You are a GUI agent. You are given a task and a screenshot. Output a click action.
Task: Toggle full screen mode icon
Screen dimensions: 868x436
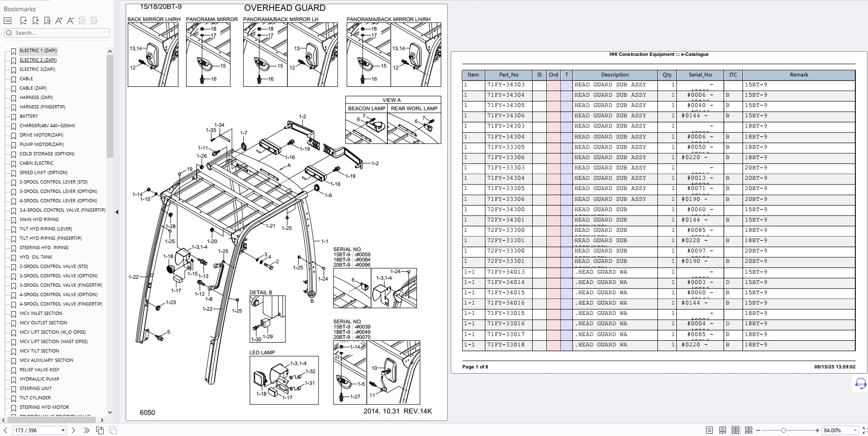pos(865,430)
